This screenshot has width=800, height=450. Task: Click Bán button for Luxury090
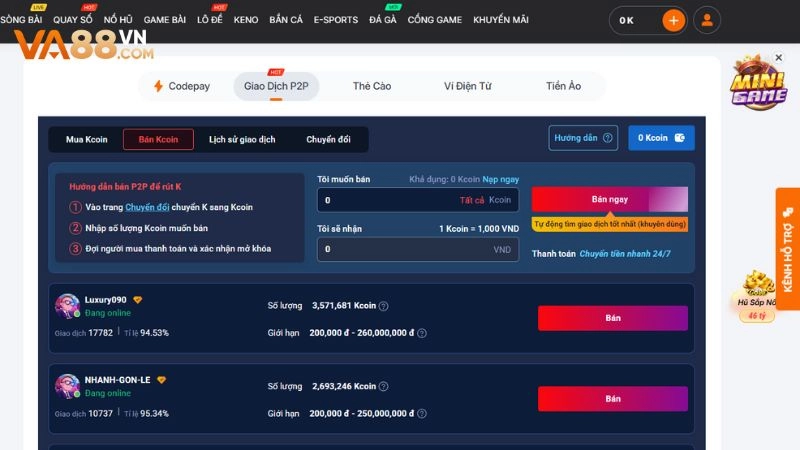coord(613,318)
